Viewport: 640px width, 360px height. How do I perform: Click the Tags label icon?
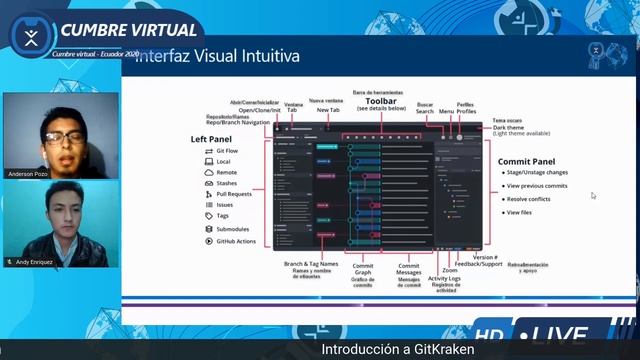coord(209,216)
